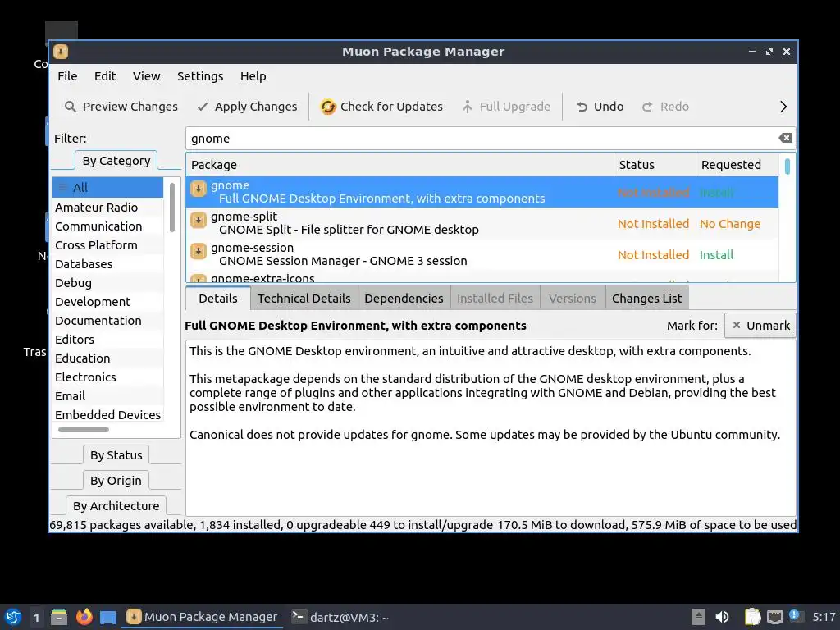Expand the By Origin filter section

coord(116,481)
